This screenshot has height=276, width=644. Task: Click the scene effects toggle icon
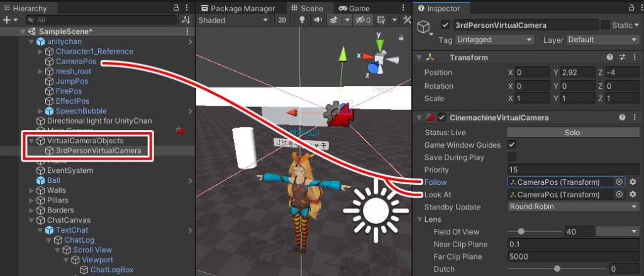[x=335, y=19]
